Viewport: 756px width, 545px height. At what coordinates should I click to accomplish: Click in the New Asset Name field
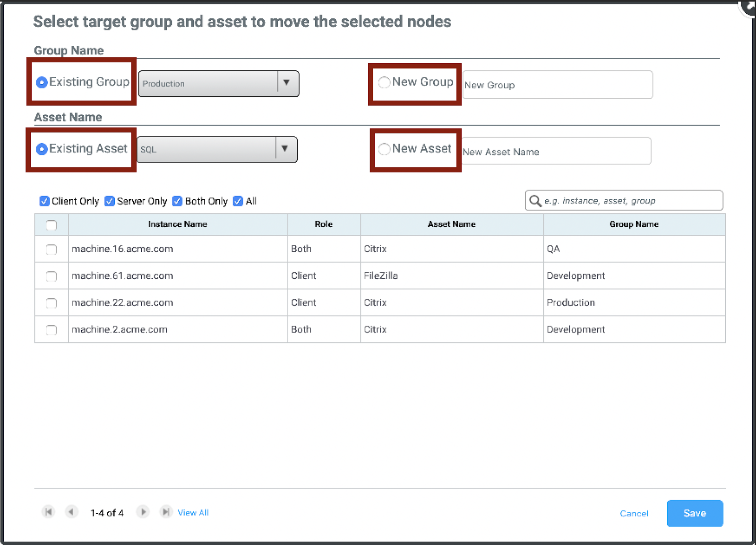coord(556,152)
